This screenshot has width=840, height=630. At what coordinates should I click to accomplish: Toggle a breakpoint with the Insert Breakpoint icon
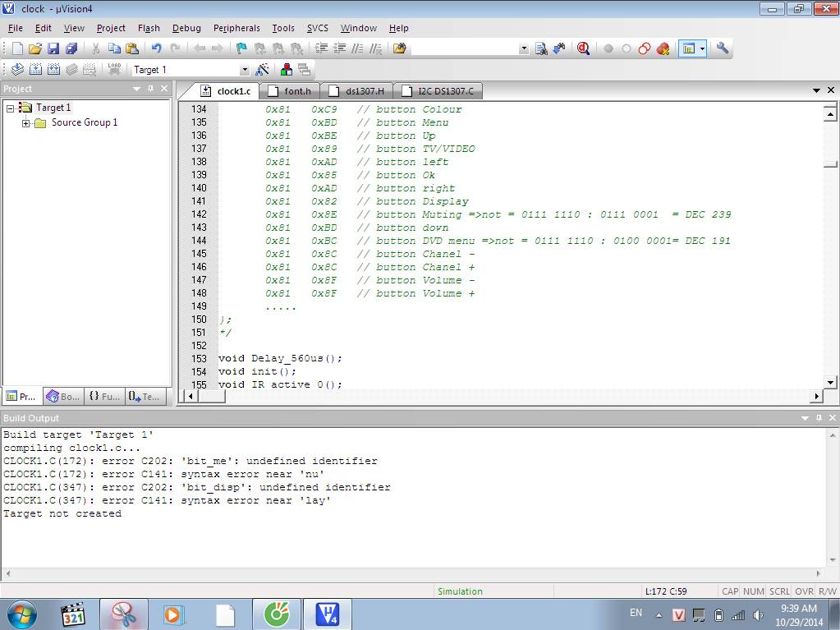point(608,48)
